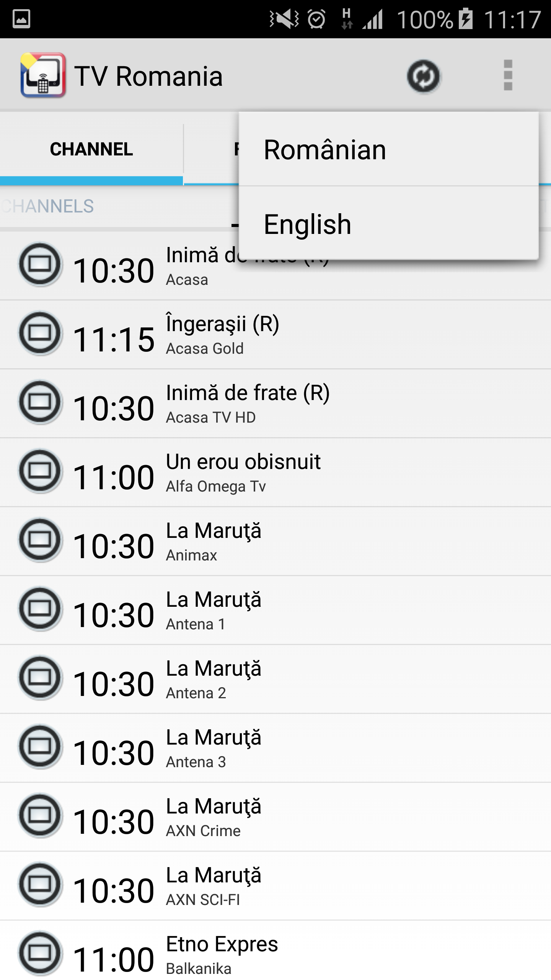Tap the alarm icon in status bar
This screenshot has height=980, width=551.
click(316, 19)
